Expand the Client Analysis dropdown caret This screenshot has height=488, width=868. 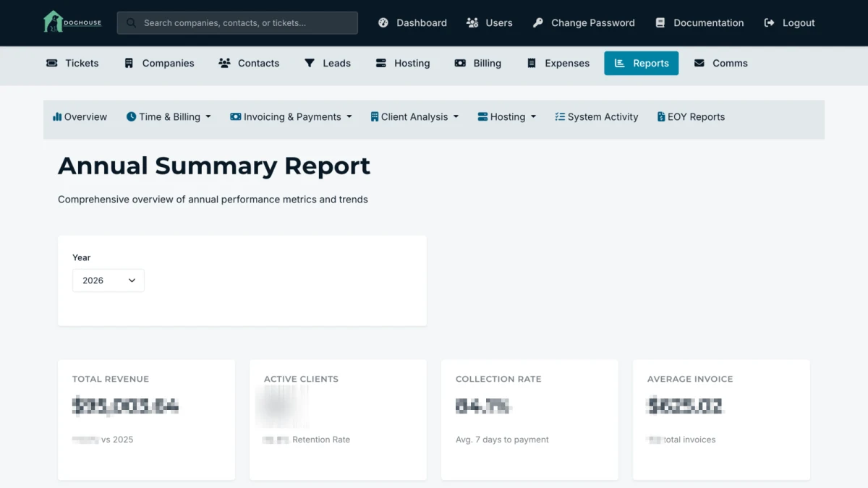[x=456, y=117]
